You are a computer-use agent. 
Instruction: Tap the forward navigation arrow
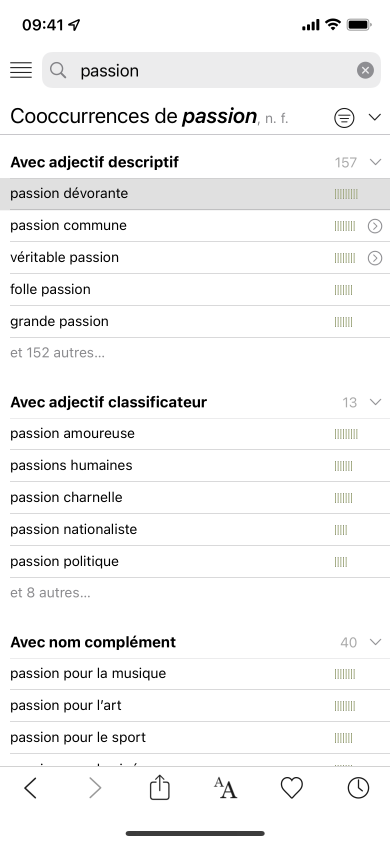(x=95, y=789)
